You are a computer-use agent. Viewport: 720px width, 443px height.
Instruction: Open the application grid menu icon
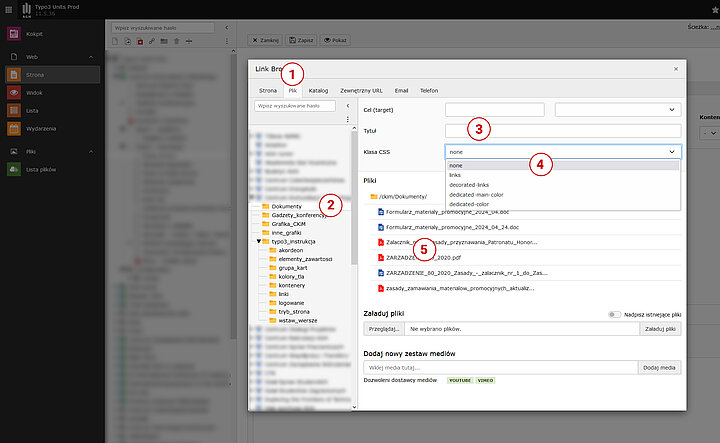tap(8, 9)
